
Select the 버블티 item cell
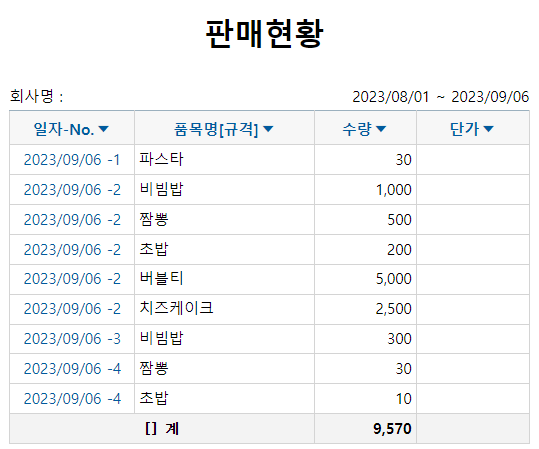pos(224,279)
